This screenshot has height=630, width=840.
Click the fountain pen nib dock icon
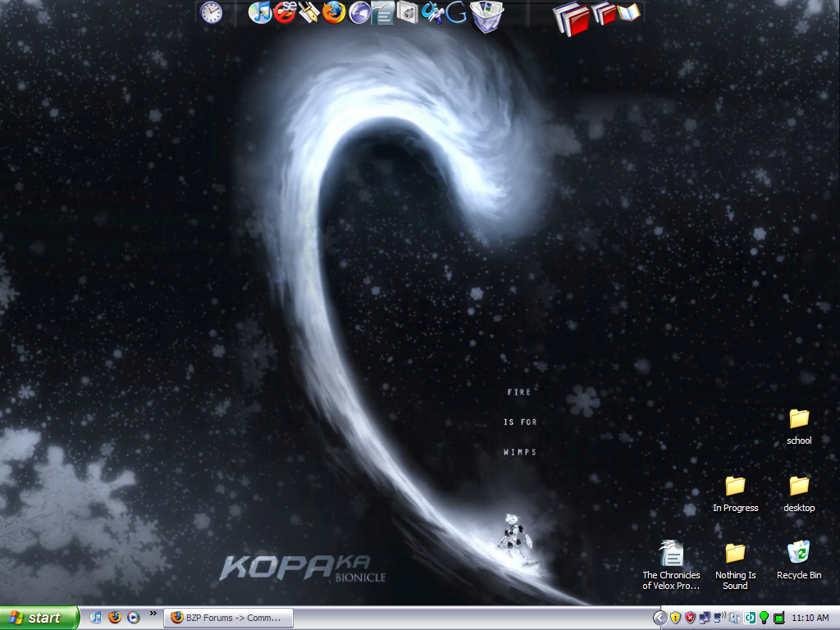[309, 12]
